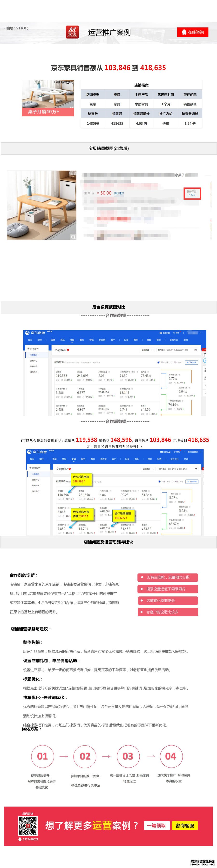Select 同比(年) radio in the April dashboard

pyautogui.click(x=171, y=362)
